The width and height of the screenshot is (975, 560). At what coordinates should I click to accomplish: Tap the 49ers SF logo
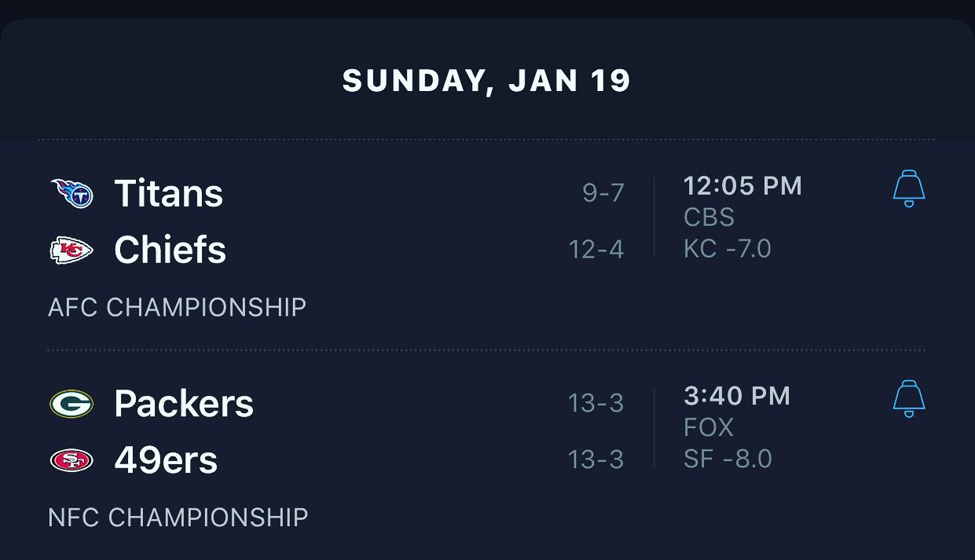click(71, 460)
